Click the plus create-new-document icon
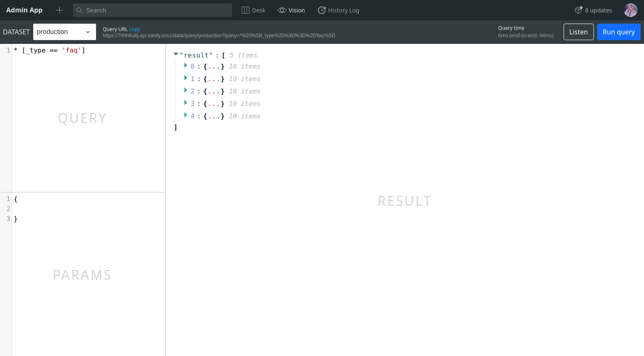This screenshot has height=356, width=644. pos(59,10)
